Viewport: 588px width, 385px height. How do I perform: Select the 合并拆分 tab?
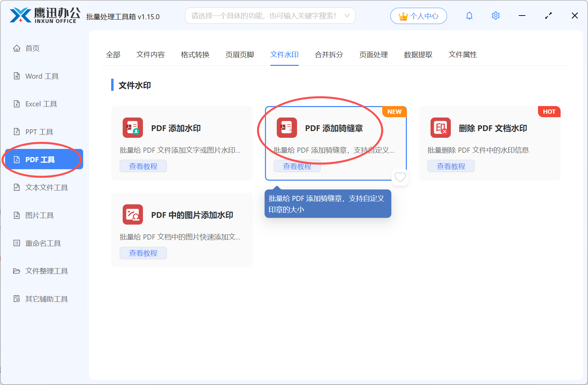(328, 55)
